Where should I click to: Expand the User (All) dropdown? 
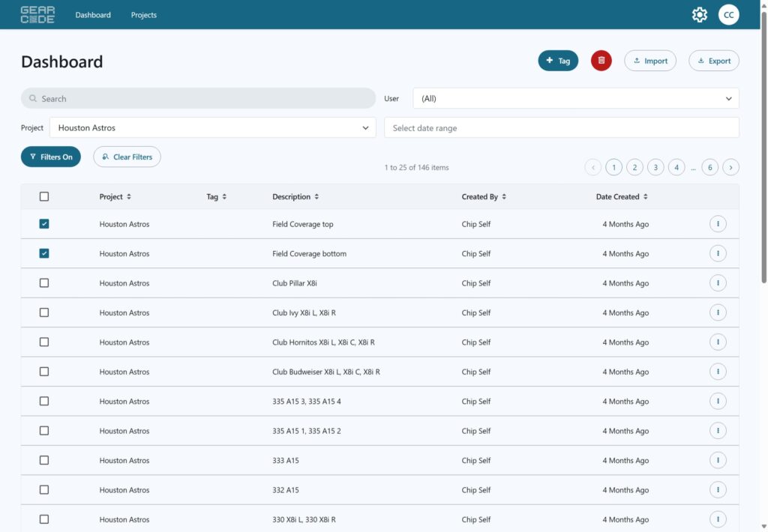[x=575, y=98]
